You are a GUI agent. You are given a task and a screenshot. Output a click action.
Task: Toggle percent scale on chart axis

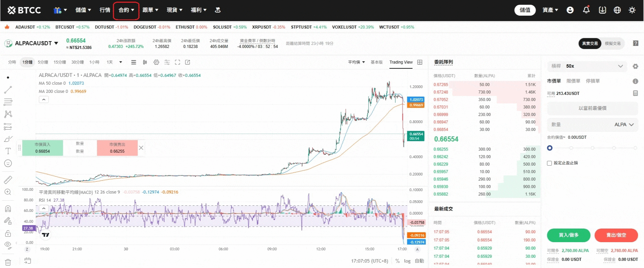coord(397,261)
